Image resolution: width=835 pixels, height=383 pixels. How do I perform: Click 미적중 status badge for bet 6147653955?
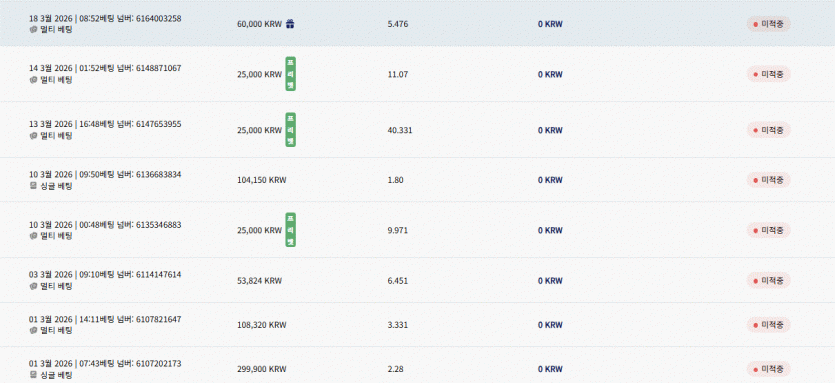[768, 130]
